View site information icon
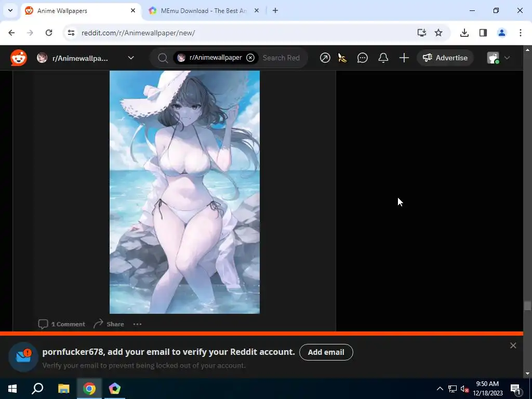 point(71,33)
